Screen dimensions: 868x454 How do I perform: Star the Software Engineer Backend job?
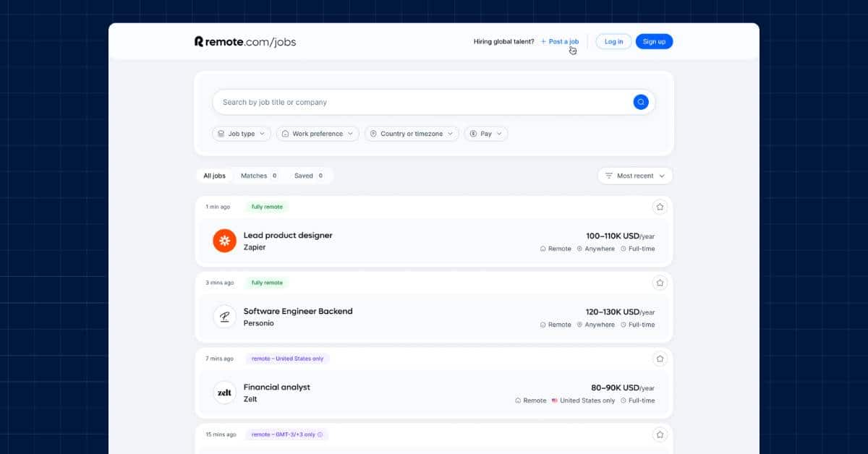coord(660,283)
